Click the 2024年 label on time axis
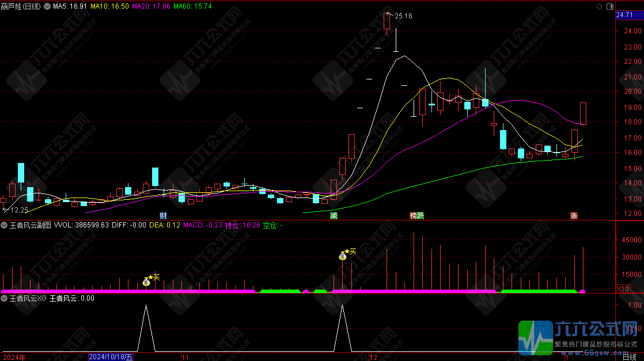Viewport: 644px width, 361px height. click(x=13, y=357)
